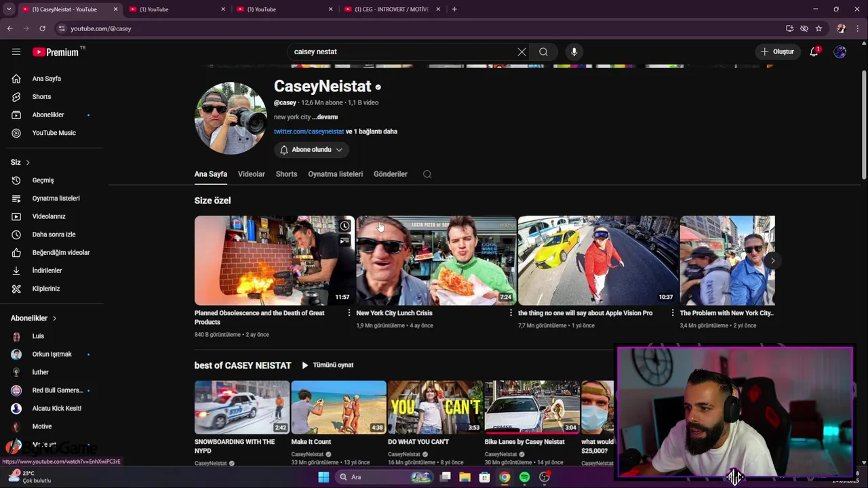This screenshot has height=488, width=868.
Task: Click the browser address bar URL
Action: (101, 28)
